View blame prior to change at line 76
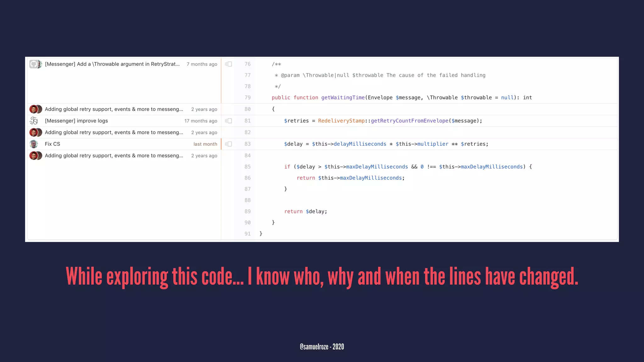644x362 pixels. click(229, 64)
